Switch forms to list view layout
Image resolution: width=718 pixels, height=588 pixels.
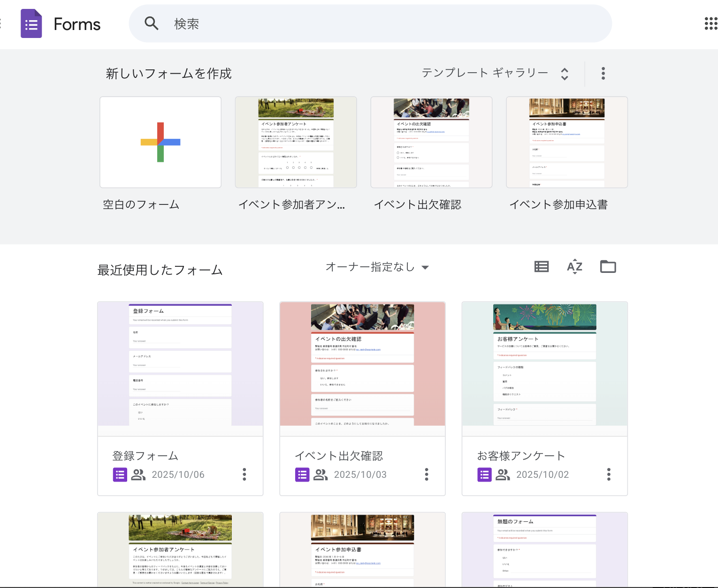(x=541, y=266)
